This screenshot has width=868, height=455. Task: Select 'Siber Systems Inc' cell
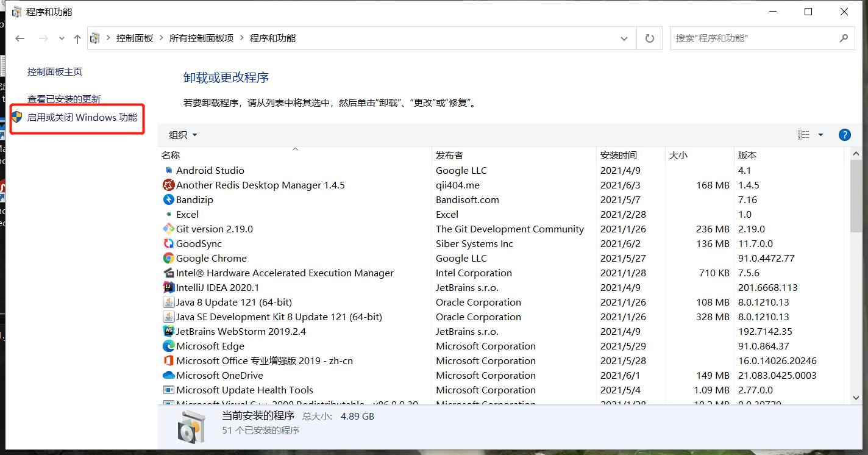pyautogui.click(x=474, y=243)
